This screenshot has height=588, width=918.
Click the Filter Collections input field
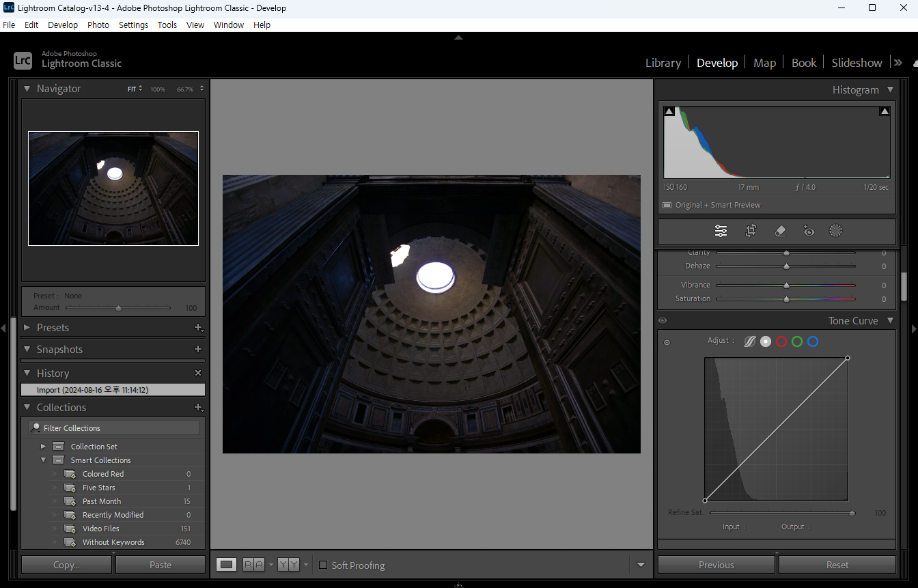(113, 428)
